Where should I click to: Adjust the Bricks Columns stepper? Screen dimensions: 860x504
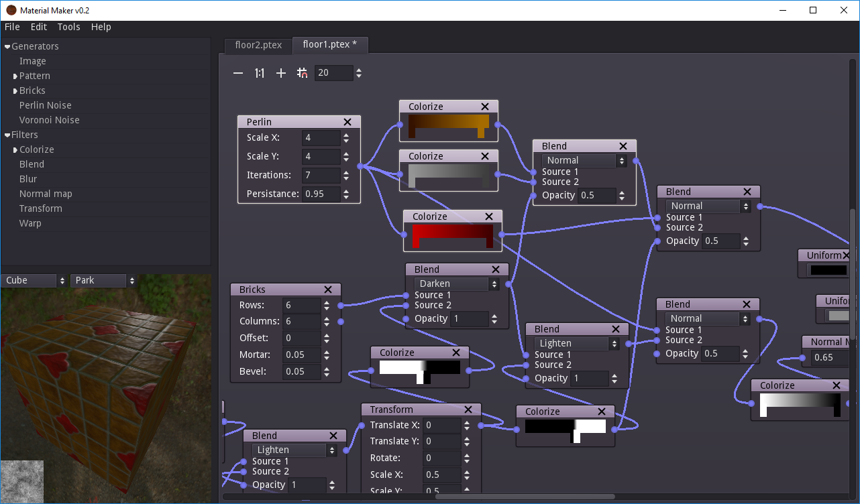(x=327, y=322)
